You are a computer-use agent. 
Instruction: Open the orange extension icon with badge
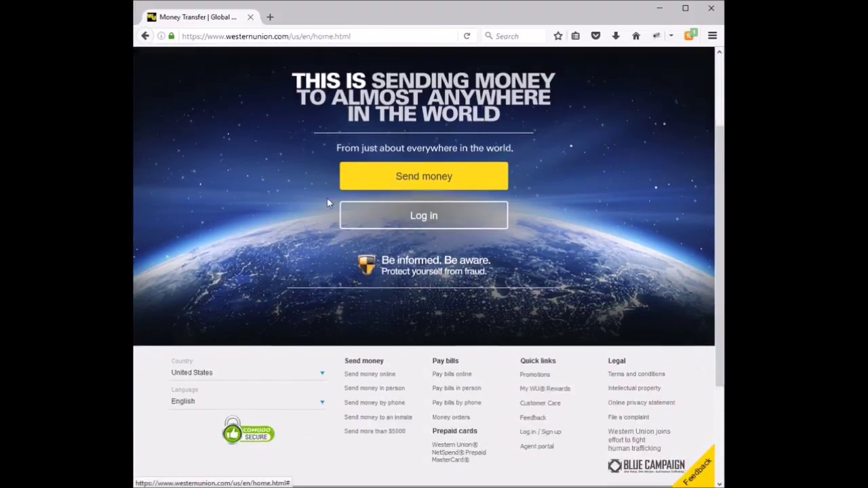[x=690, y=35]
